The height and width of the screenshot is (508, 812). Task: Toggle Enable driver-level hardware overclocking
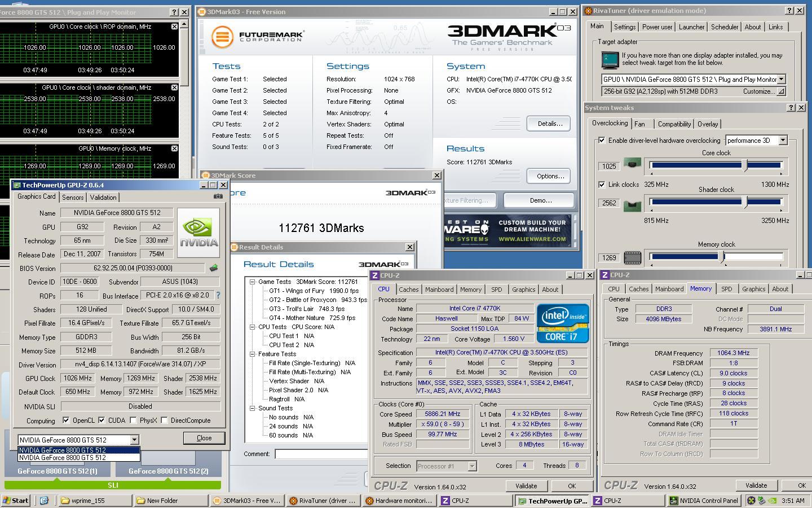pyautogui.click(x=602, y=140)
